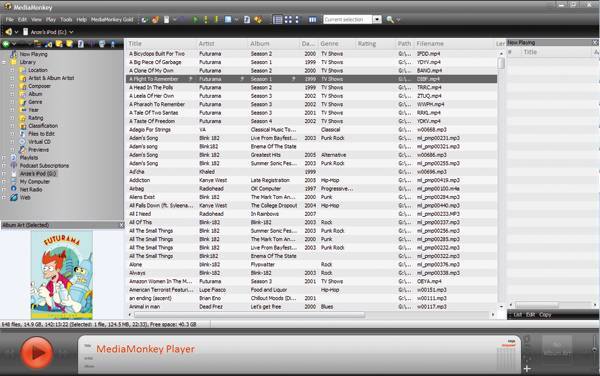Sort by the Album column header
Screen dimensions: 600x376
274,44
